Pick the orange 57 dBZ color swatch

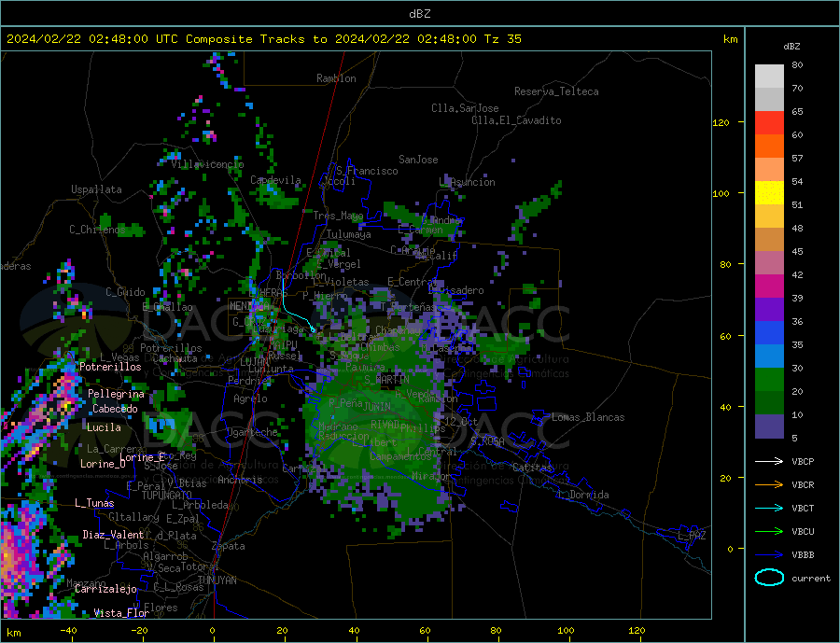coord(769,147)
